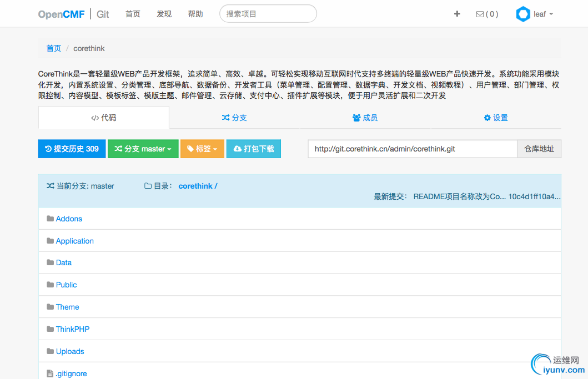Expand the 标签 tags dropdown
Screen dimensions: 588x379
point(202,149)
